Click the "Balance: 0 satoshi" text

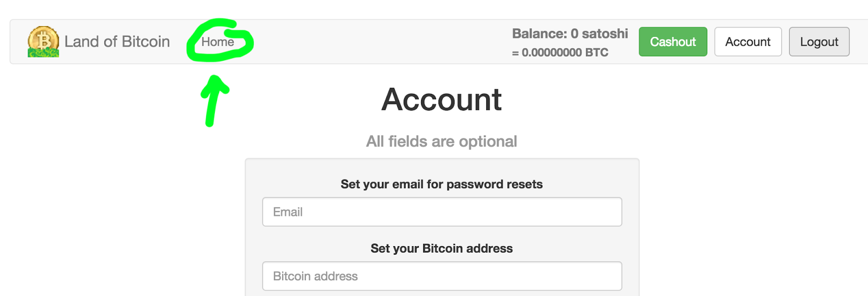[570, 34]
